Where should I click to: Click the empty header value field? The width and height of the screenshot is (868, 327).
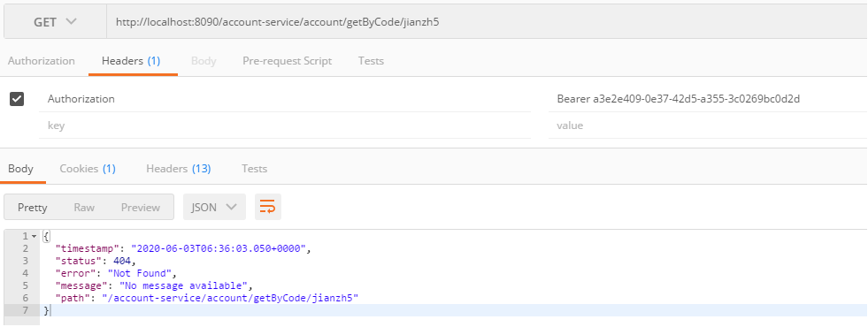(708, 125)
